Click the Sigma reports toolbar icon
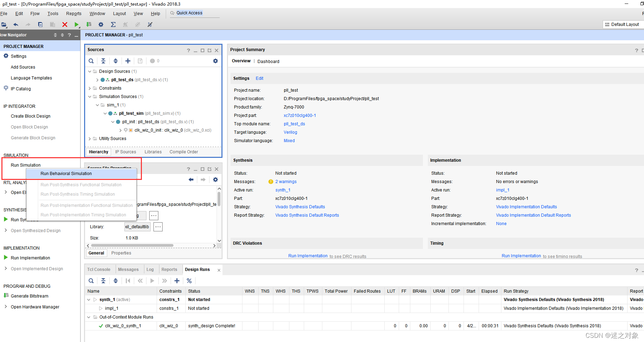The height and width of the screenshot is (342, 644). tap(113, 25)
